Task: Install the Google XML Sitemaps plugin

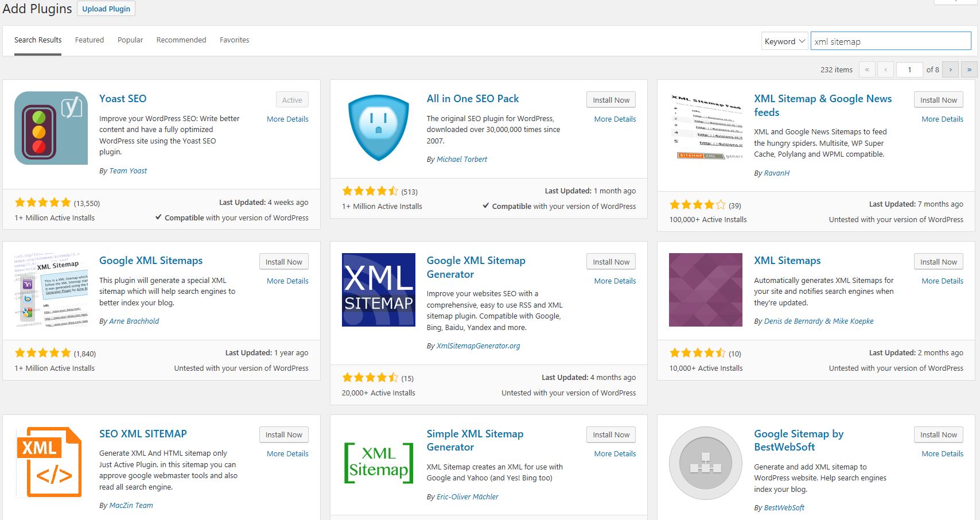Action: click(284, 262)
